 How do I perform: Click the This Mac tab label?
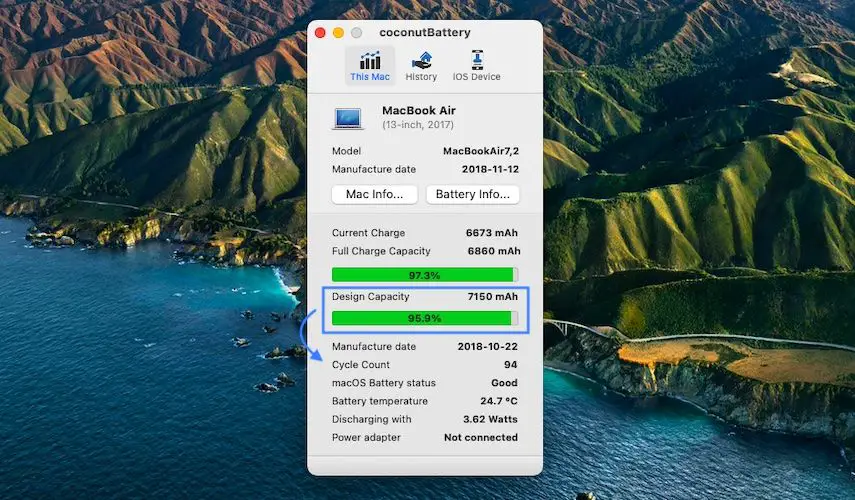[370, 77]
